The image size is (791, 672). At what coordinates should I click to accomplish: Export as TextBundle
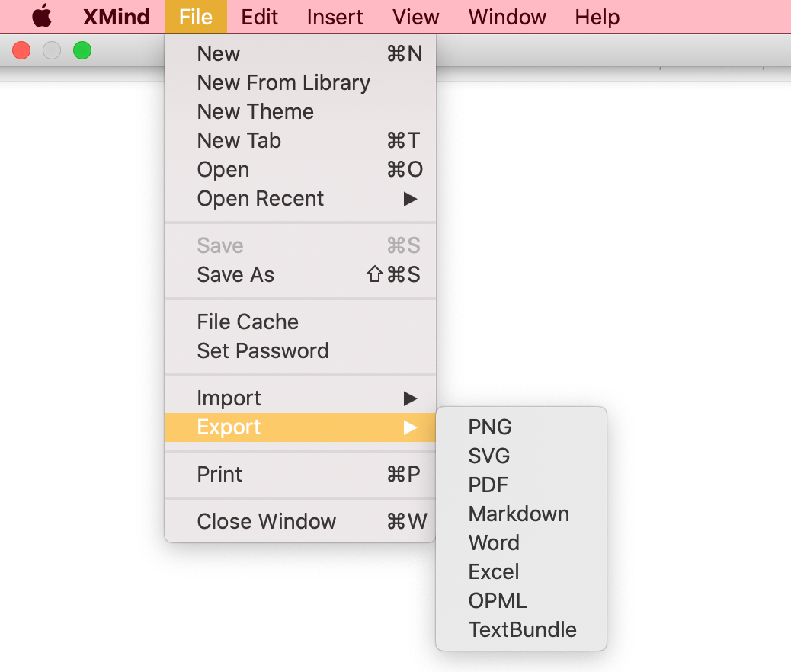[521, 630]
